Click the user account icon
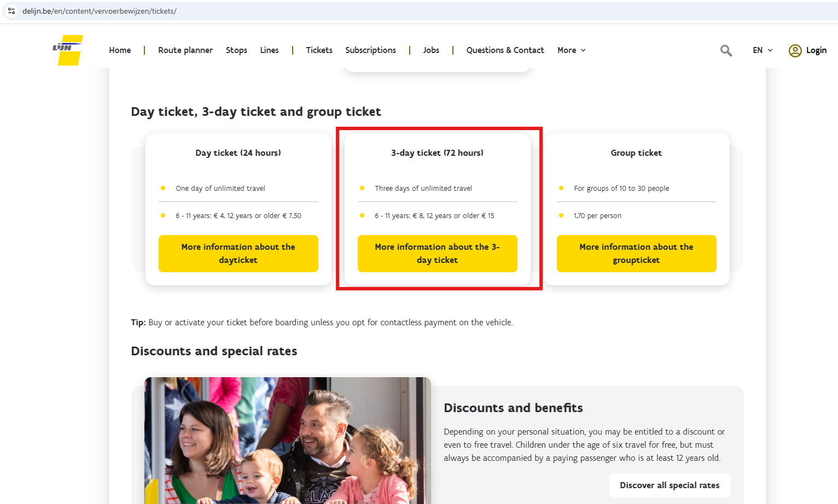Image resolution: width=838 pixels, height=504 pixels. point(795,50)
